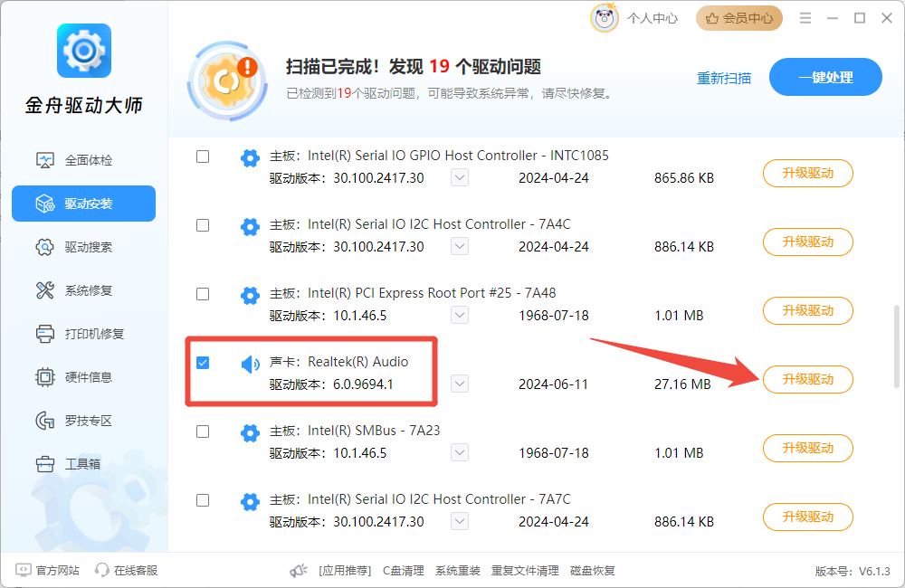The image size is (905, 588).
Task: Click 升级驱动 for Intel(R) SMBus 7A23
Action: click(x=808, y=448)
